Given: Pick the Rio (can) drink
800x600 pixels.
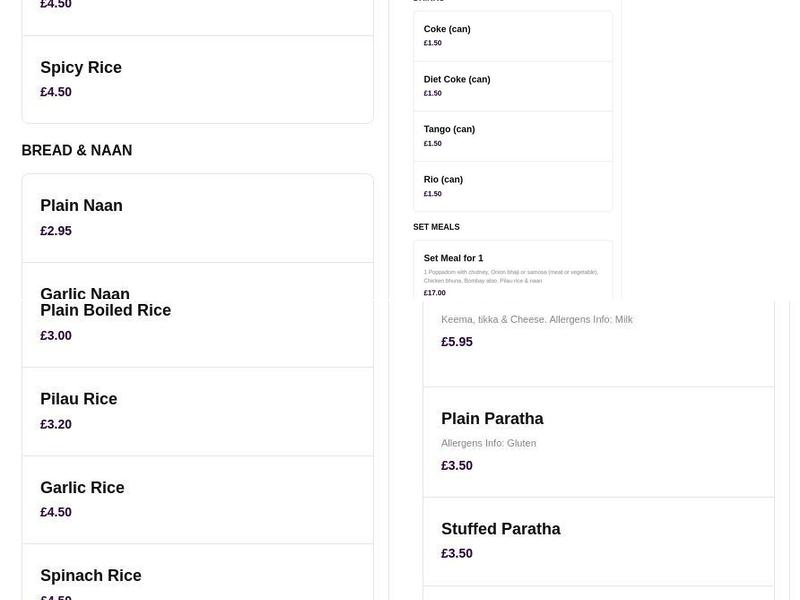Looking at the screenshot, I should click(x=512, y=186).
